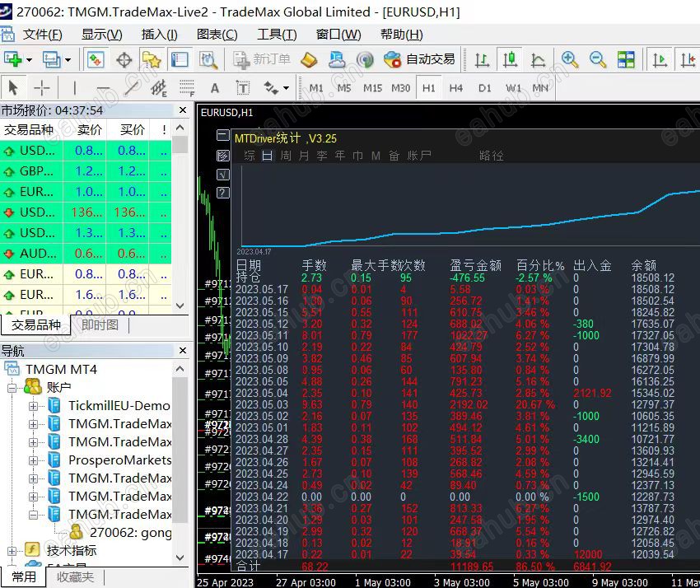Screen dimensions: 700x588
Task: Switch to the 收藏夹 tab in Navigator
Action: [x=75, y=576]
